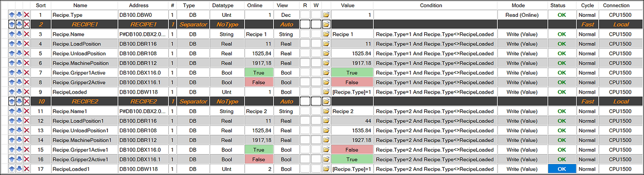Toggle W checkbox in RECIPE2 separator row
This screenshot has height=175, width=644.
[x=316, y=101]
